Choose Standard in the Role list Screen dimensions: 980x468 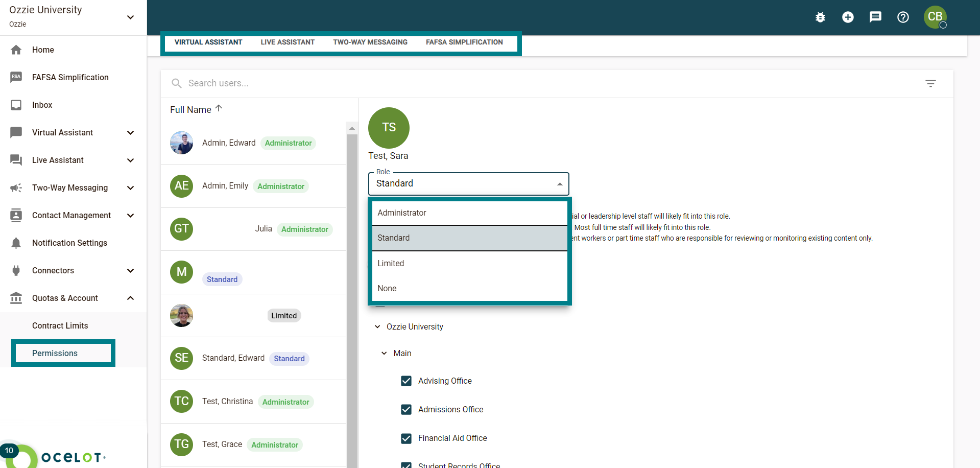pyautogui.click(x=470, y=238)
